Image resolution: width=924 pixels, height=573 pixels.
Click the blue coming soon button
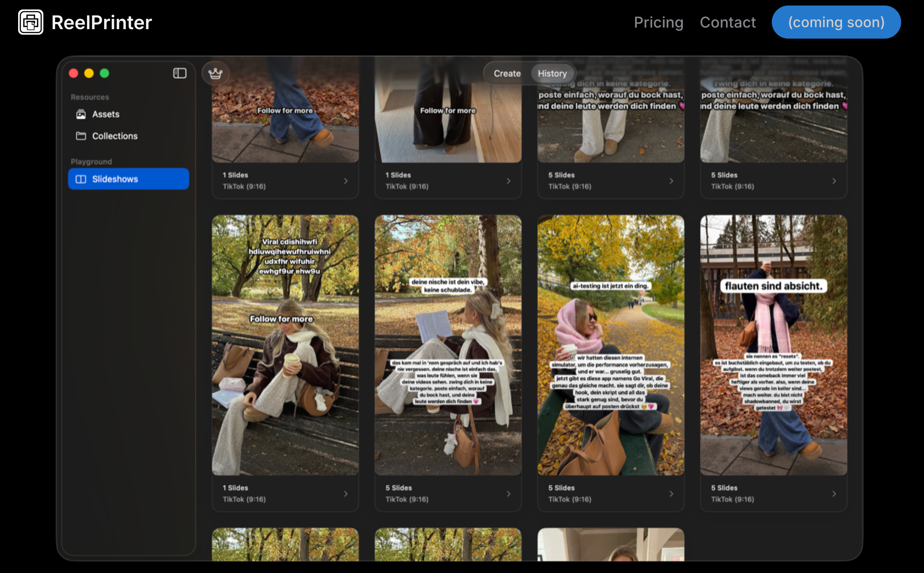tap(836, 22)
